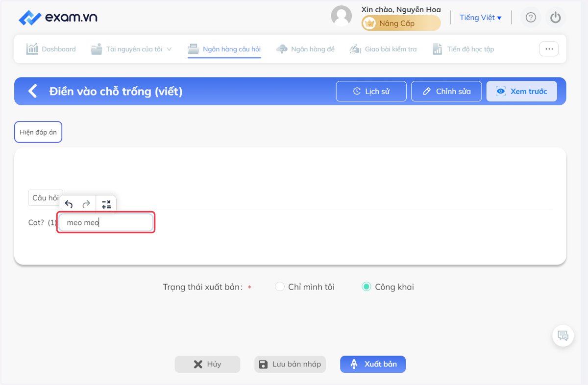Click Lưu bản nháp save draft

point(290,364)
